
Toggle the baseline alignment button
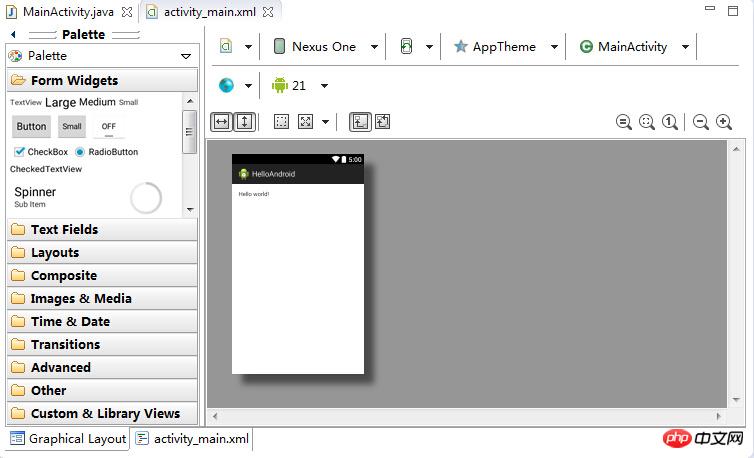(360, 122)
